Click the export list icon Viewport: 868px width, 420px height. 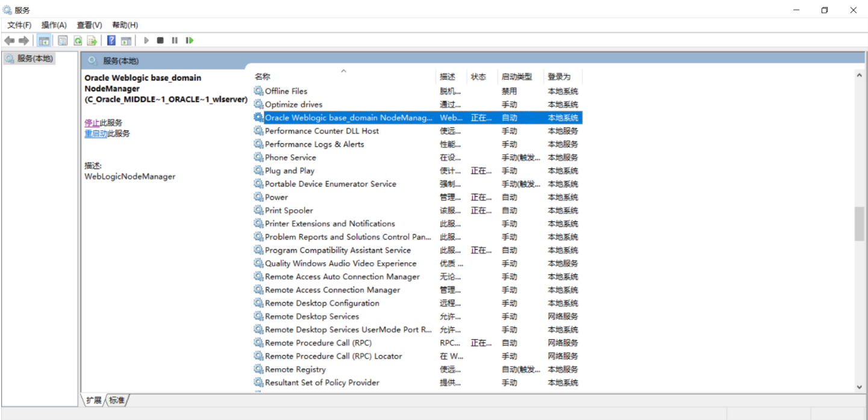pyautogui.click(x=92, y=40)
